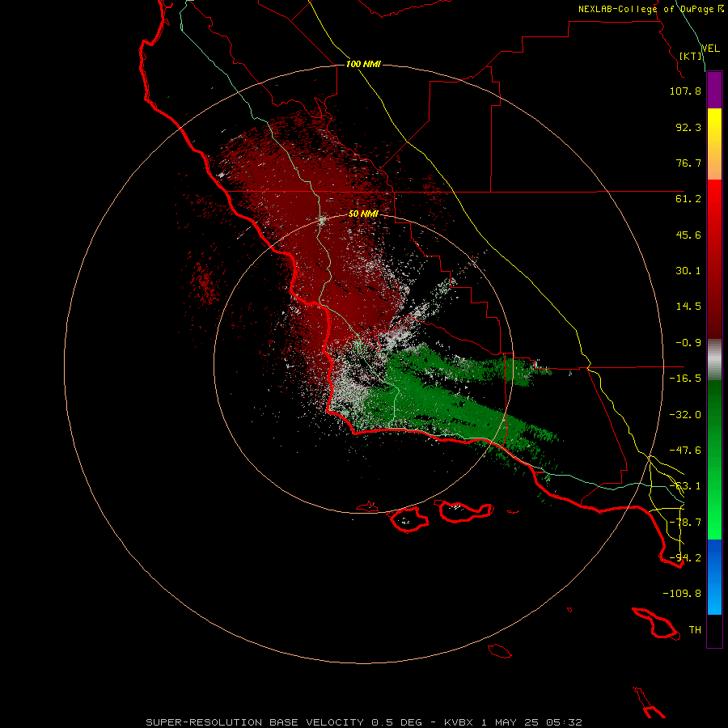Viewport: 728px width, 728px height.
Task: Click the 92.3 velocity scale value
Action: click(x=688, y=127)
